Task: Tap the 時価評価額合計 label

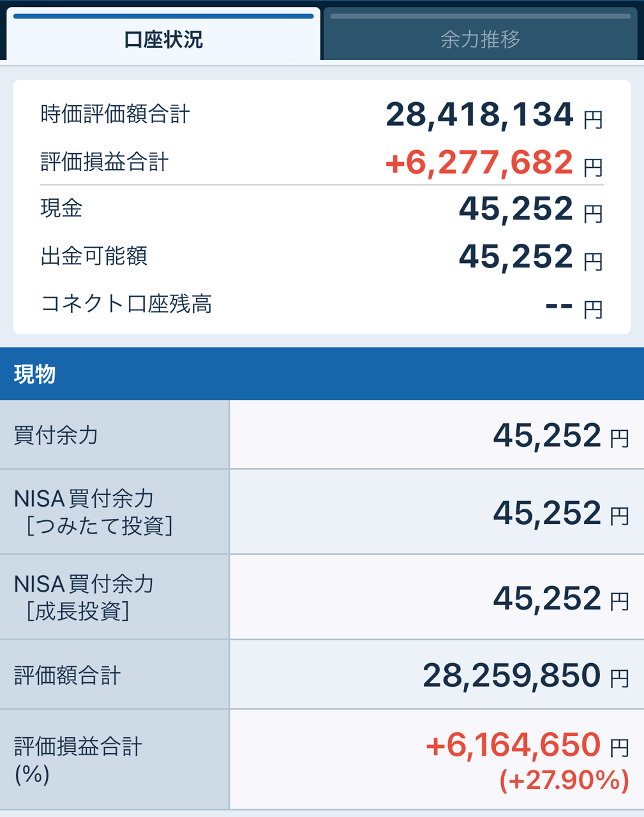Action: click(116, 114)
